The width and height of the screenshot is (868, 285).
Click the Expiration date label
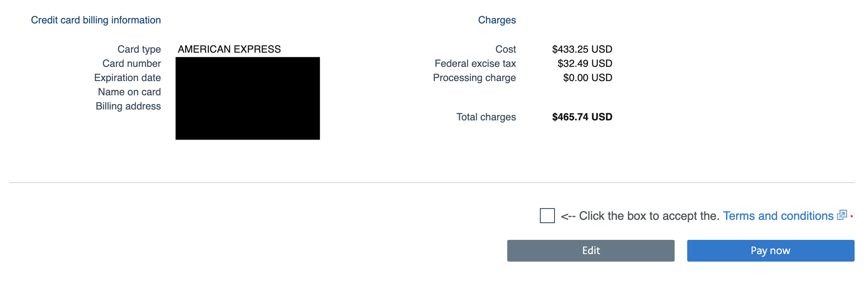point(127,78)
